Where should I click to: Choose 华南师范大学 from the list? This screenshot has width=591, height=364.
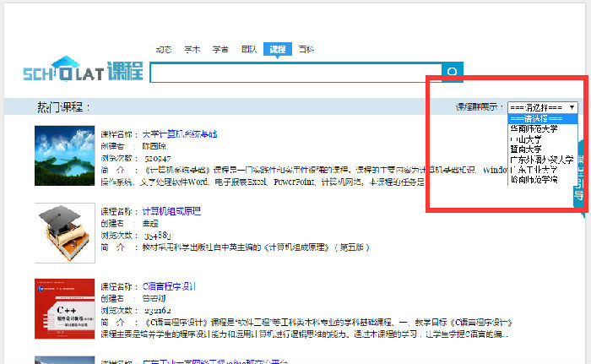[542, 129]
